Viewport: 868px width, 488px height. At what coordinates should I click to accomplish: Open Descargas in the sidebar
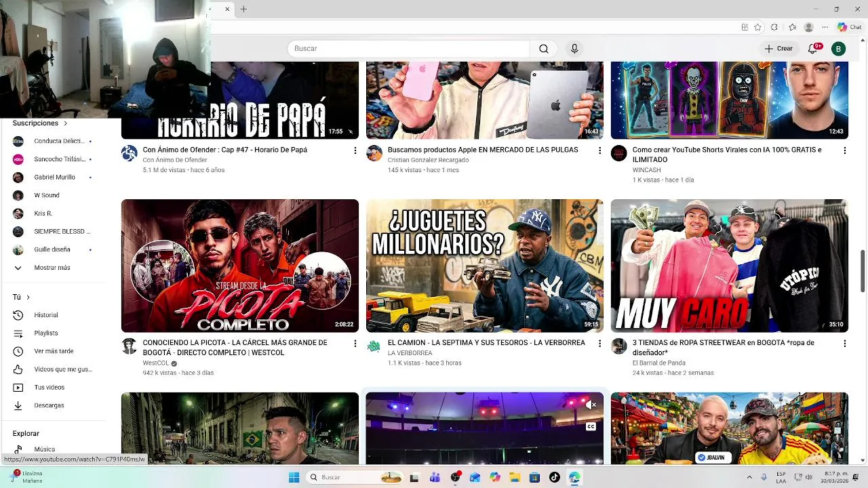tap(49, 405)
